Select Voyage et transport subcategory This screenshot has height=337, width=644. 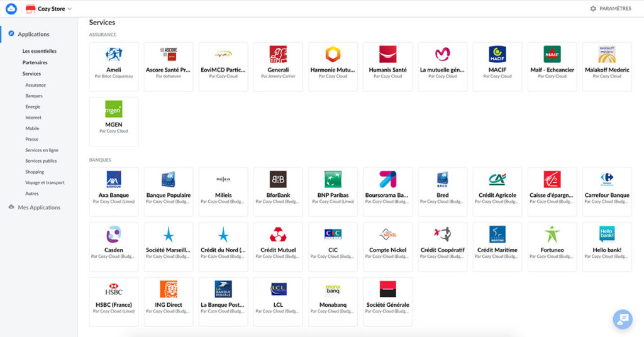coord(45,183)
